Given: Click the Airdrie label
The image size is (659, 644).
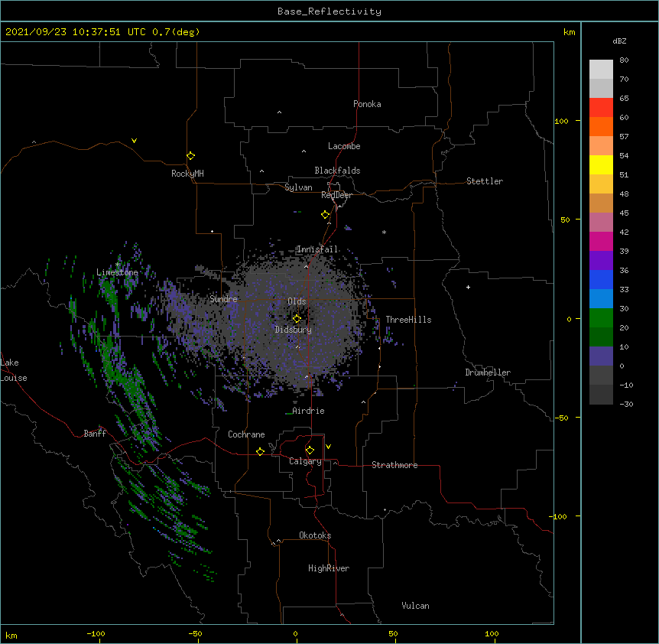Looking at the screenshot, I should click(308, 411).
